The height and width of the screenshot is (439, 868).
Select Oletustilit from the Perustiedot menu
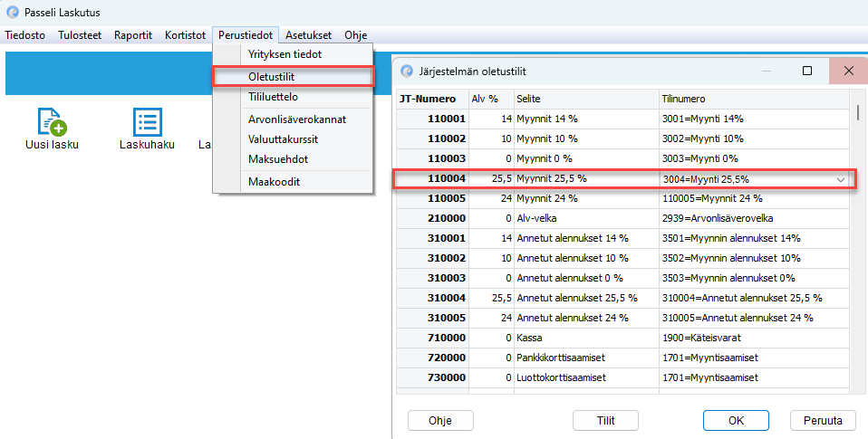point(271,76)
